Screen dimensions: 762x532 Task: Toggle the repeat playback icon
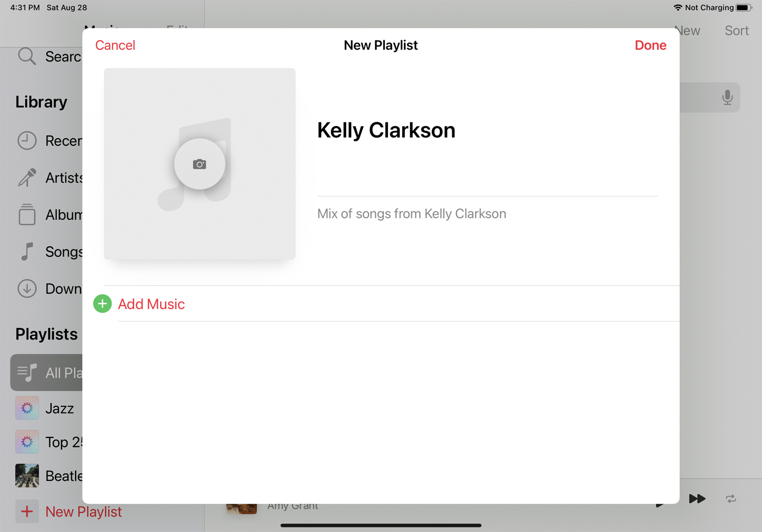click(731, 499)
